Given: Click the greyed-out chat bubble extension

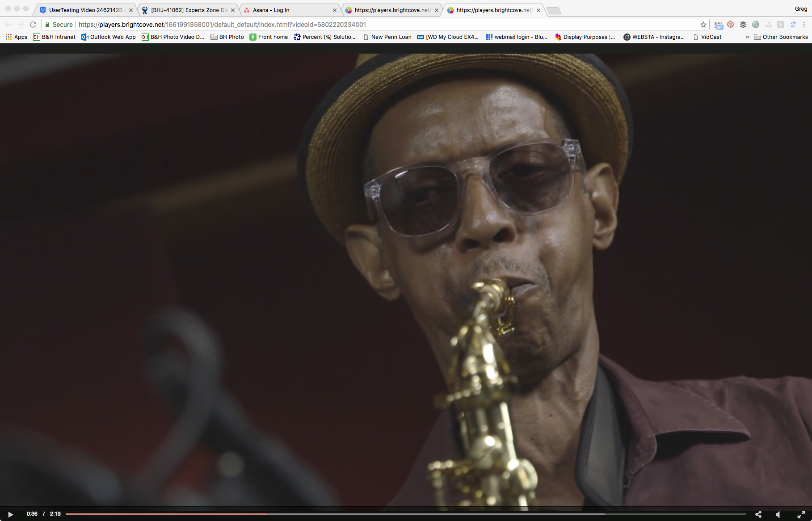Looking at the screenshot, I should tap(768, 25).
